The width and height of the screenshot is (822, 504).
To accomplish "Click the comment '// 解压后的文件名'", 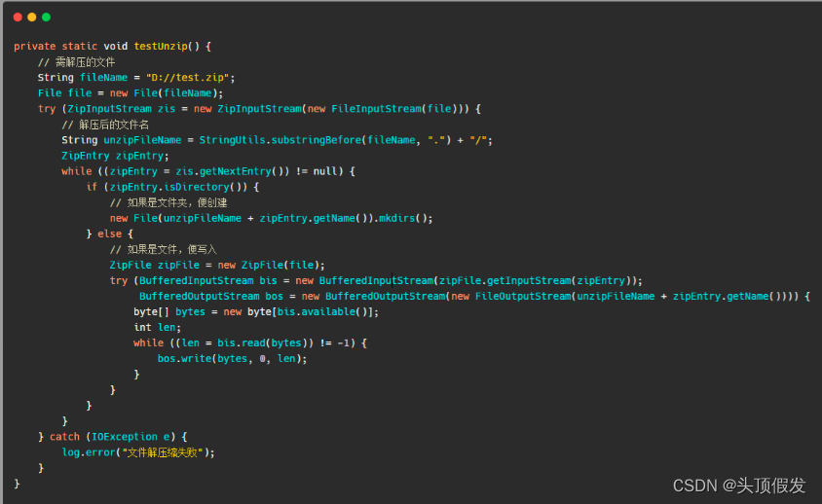I will (x=105, y=125).
